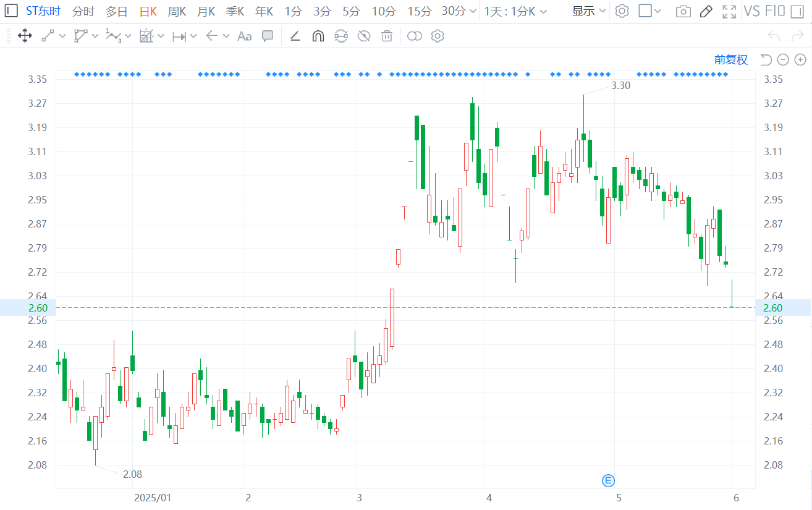Click the 2.08 low price label
Viewport: 812px width, 510px height.
tap(132, 474)
